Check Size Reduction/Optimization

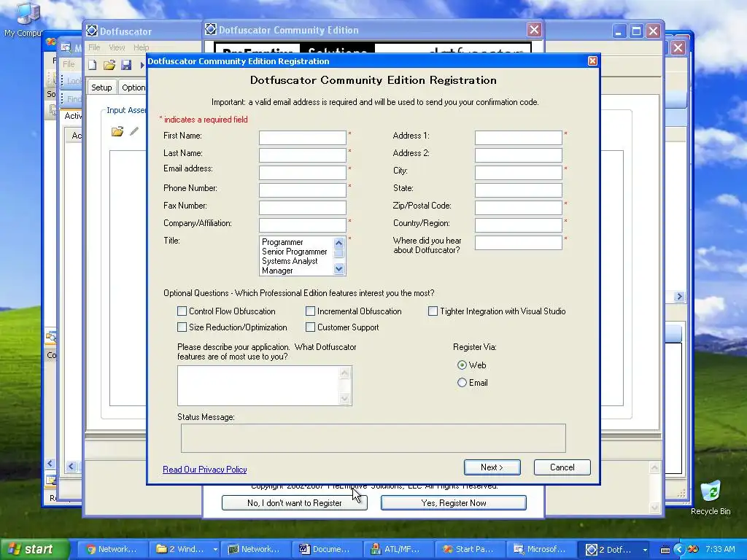coord(182,327)
